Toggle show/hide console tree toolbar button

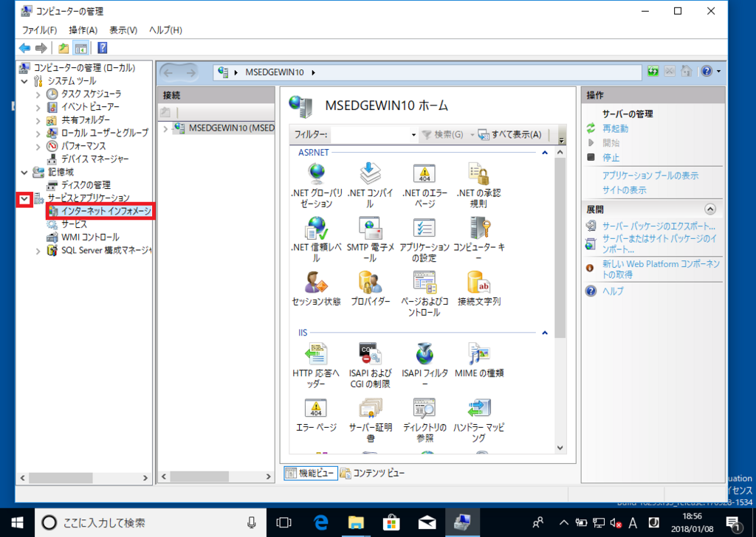pos(81,48)
